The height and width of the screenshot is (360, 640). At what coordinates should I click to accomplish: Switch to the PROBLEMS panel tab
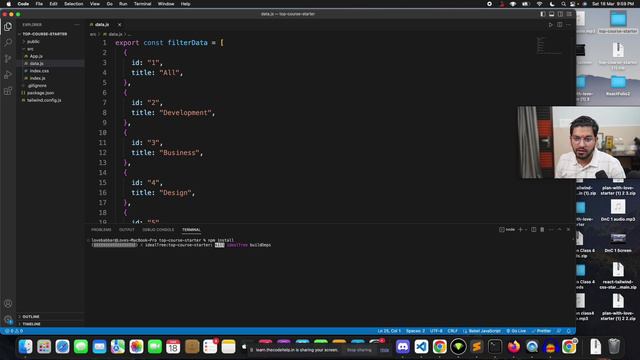pos(101,230)
